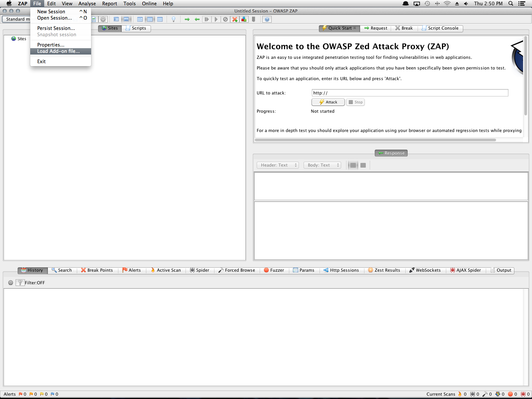The image size is (532, 399).
Task: Switch to the Scripts tab
Action: point(136,28)
